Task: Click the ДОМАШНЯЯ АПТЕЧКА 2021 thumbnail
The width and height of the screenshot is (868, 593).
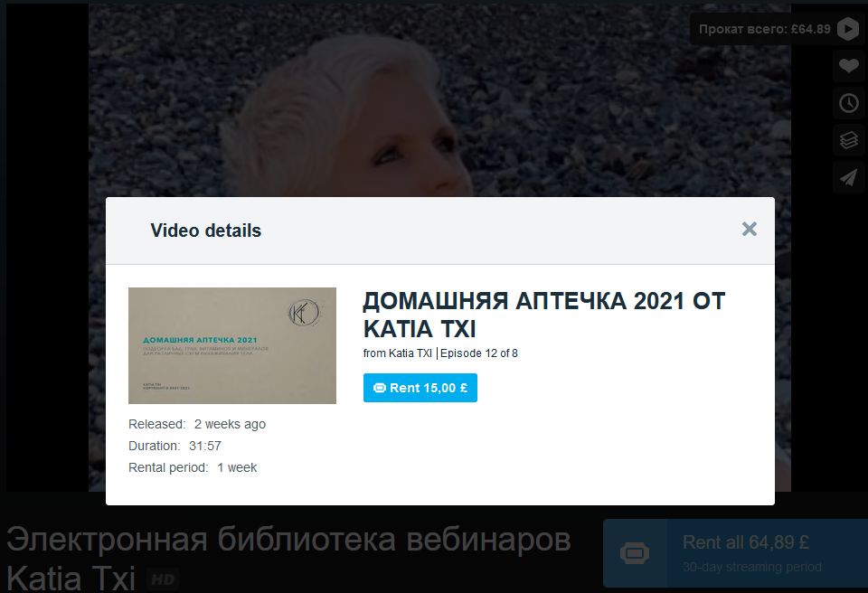Action: pyautogui.click(x=232, y=345)
